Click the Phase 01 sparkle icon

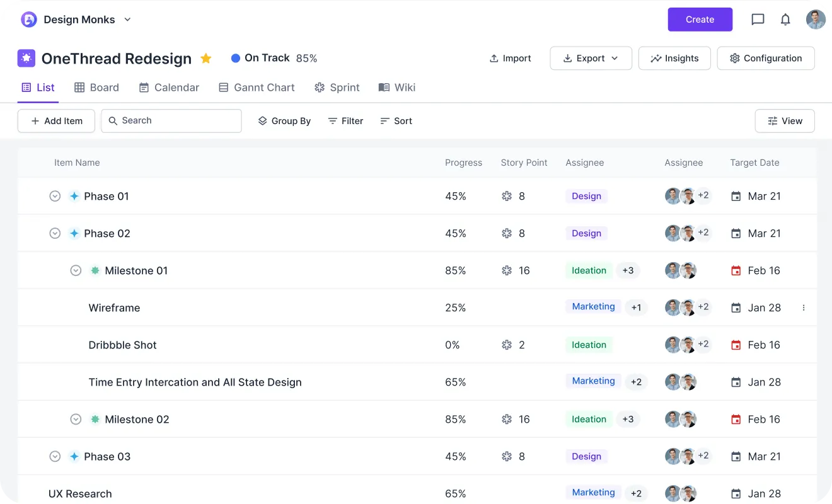pos(74,196)
